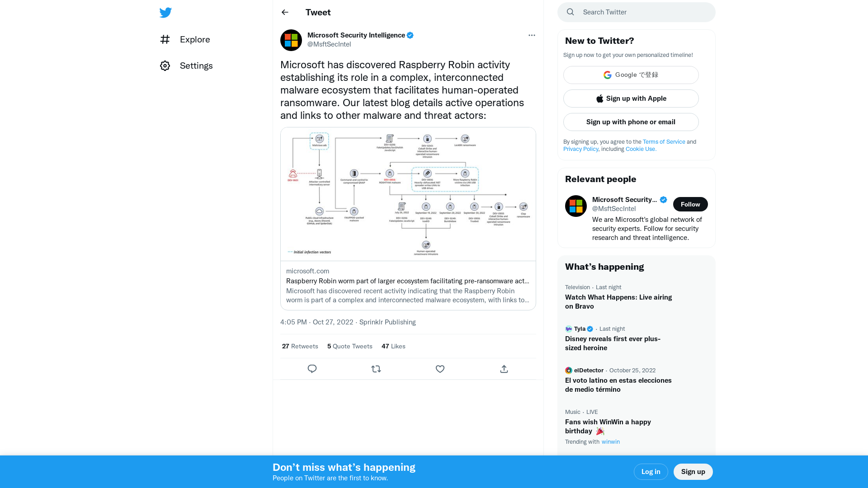Reply to the tweet using the comment icon
The height and width of the screenshot is (488, 868).
pyautogui.click(x=312, y=369)
